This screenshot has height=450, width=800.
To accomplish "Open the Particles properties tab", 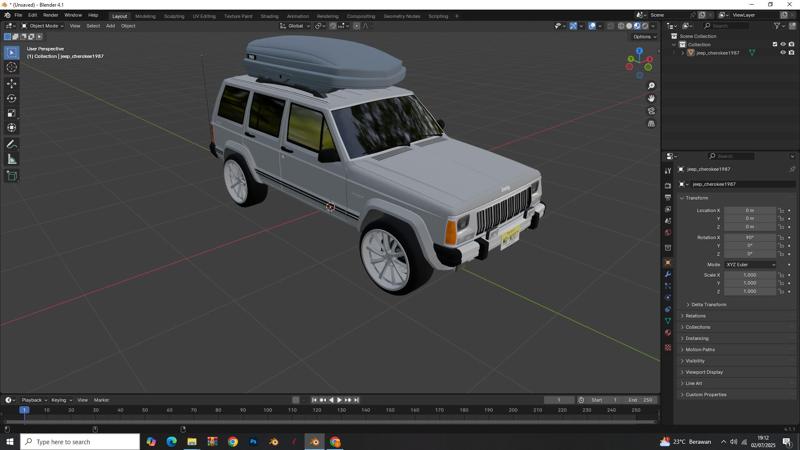I will click(668, 286).
